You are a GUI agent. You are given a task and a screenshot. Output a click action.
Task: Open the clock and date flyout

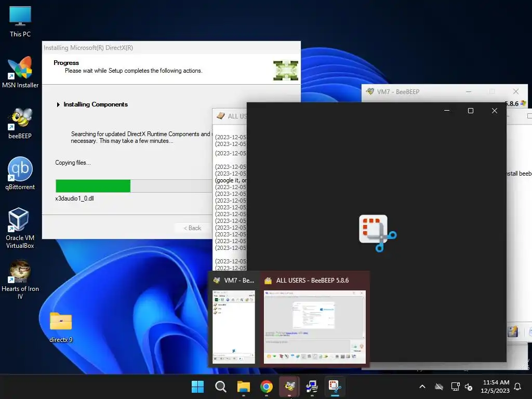(495, 387)
